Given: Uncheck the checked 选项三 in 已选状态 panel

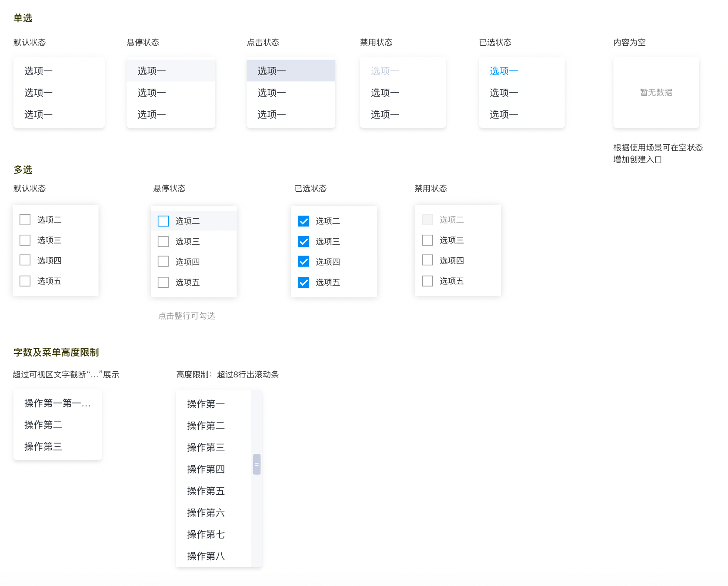Looking at the screenshot, I should click(x=304, y=241).
